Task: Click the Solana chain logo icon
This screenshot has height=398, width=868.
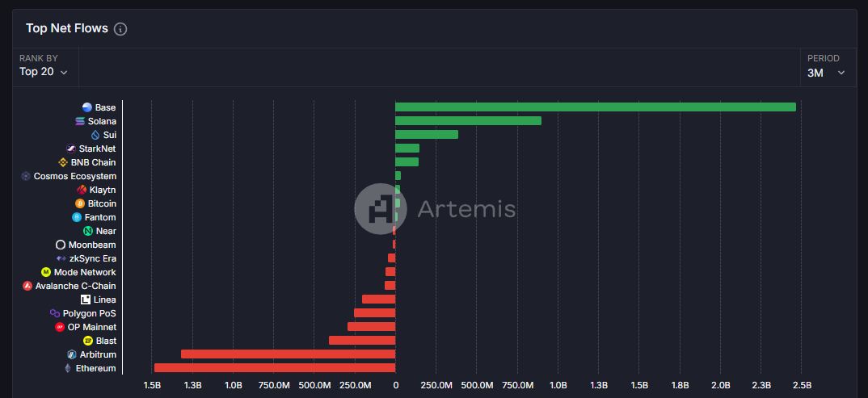Action: click(x=80, y=121)
